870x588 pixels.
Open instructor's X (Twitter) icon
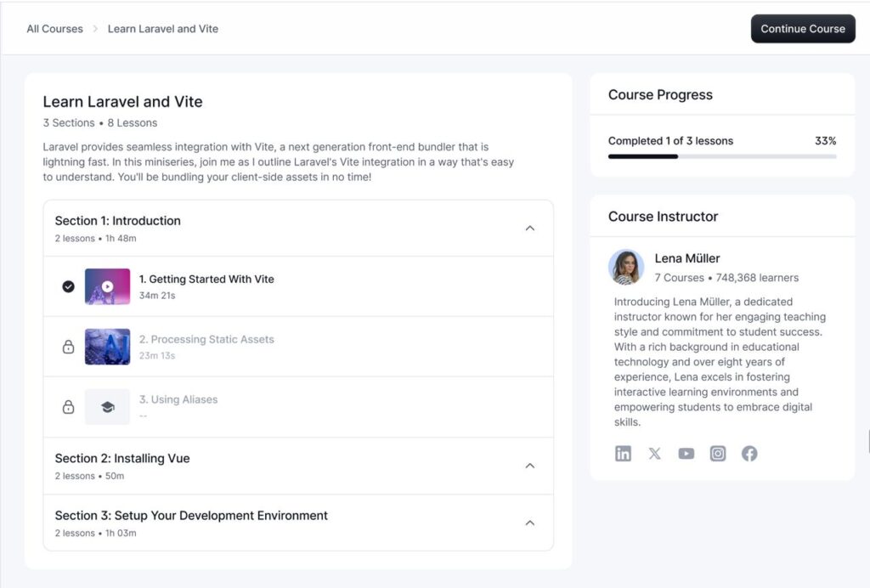click(x=654, y=454)
